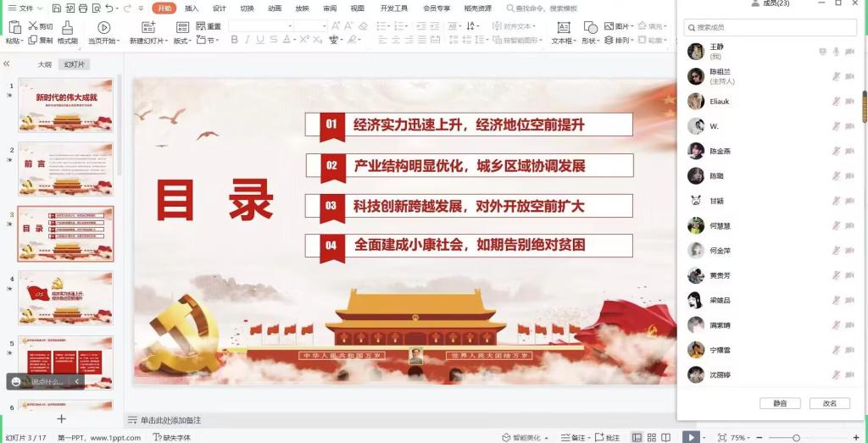The width and height of the screenshot is (868, 443).
Task: Open the 动画 ribbon tab
Action: point(275,8)
